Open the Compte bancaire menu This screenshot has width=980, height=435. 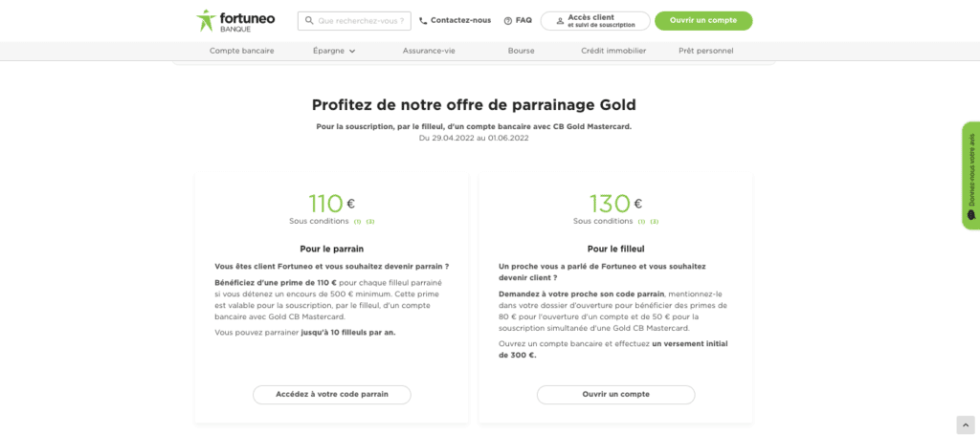pos(242,51)
